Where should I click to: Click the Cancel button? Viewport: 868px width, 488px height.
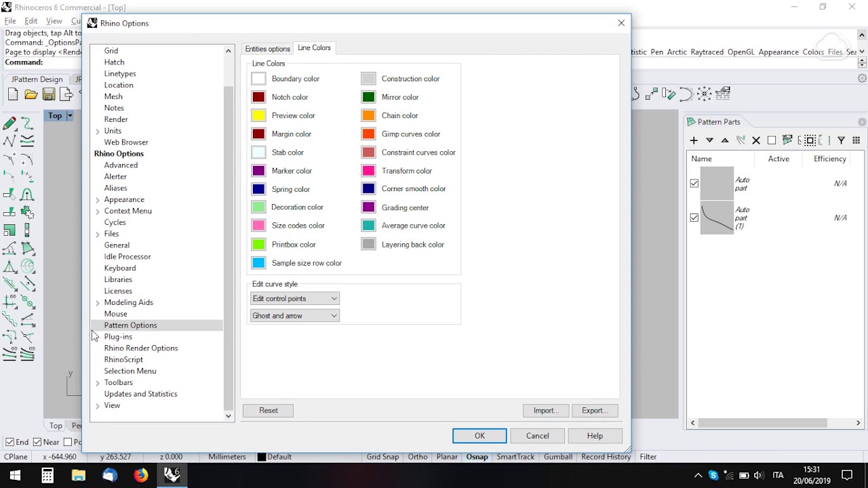coord(537,436)
